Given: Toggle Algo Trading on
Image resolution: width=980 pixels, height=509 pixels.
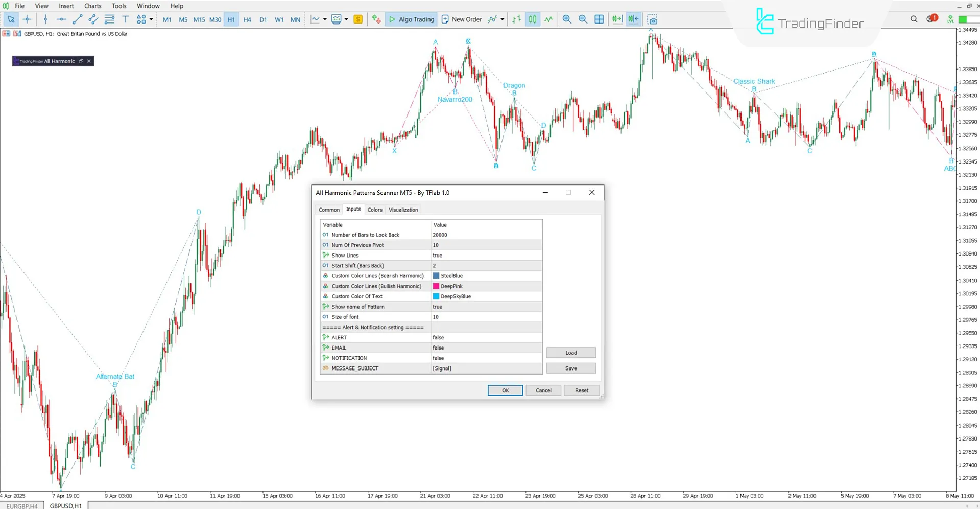Looking at the screenshot, I should 411,19.
